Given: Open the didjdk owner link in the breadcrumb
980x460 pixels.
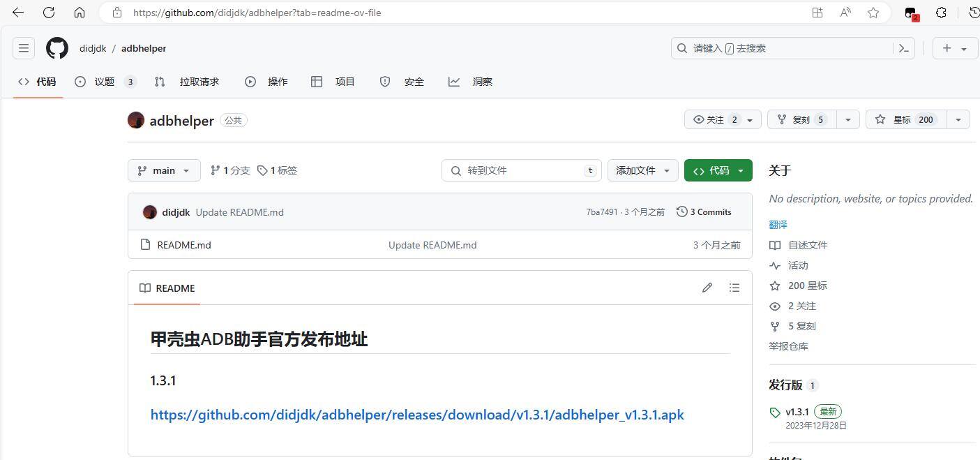Looking at the screenshot, I should click(93, 48).
